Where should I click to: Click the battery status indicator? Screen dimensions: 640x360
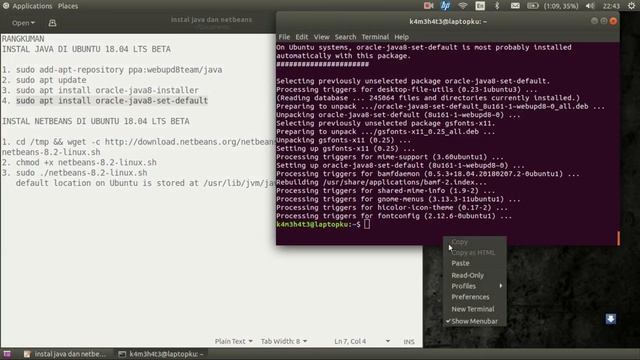(x=552, y=6)
